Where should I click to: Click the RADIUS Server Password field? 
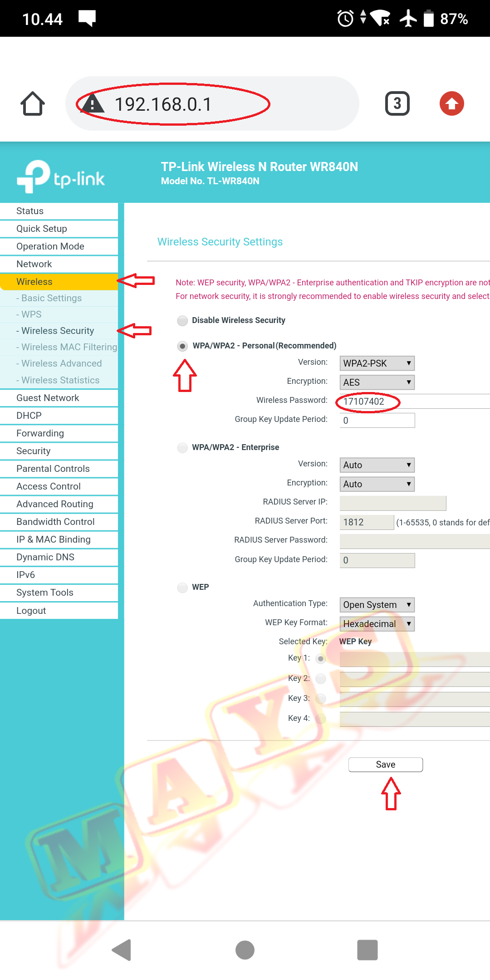coord(415,541)
